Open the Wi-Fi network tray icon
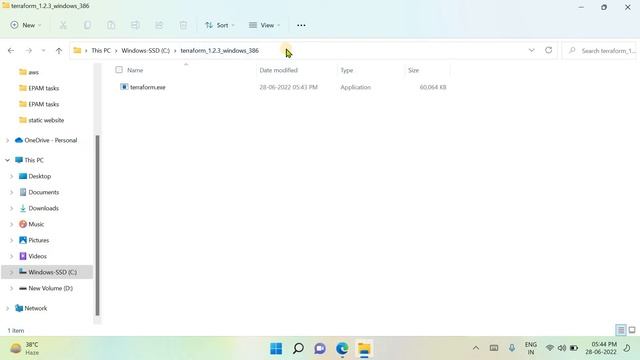The image size is (640, 360). (550, 348)
